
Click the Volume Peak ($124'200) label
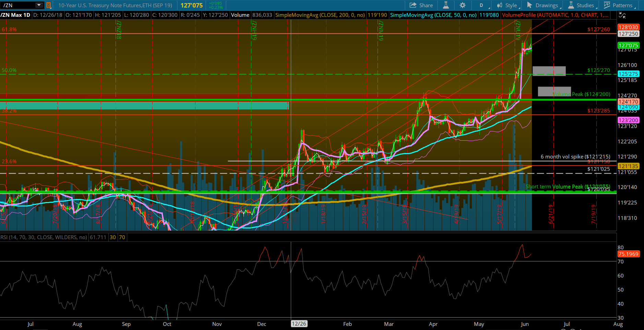pos(581,94)
